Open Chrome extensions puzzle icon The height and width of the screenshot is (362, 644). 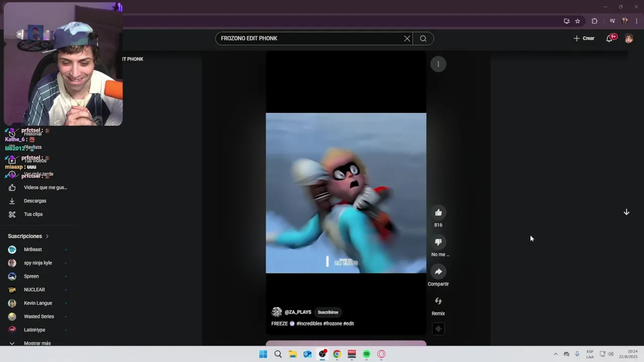pyautogui.click(x=594, y=21)
